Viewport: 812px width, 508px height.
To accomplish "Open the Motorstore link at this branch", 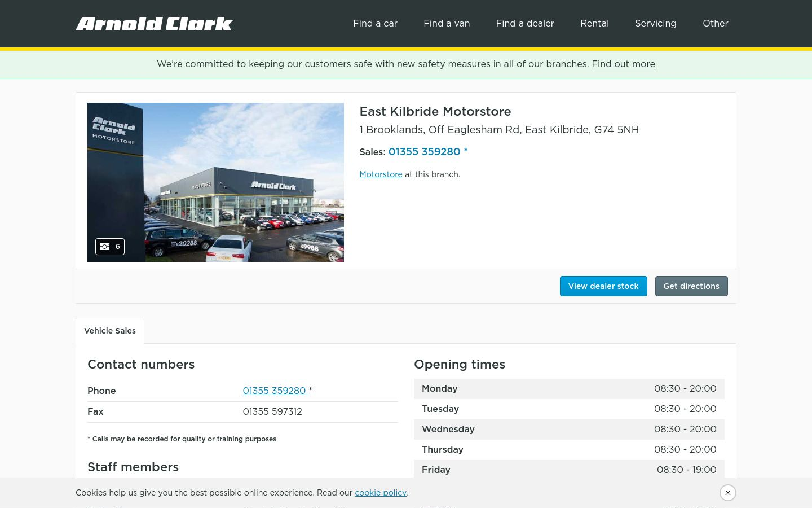I will tap(381, 174).
